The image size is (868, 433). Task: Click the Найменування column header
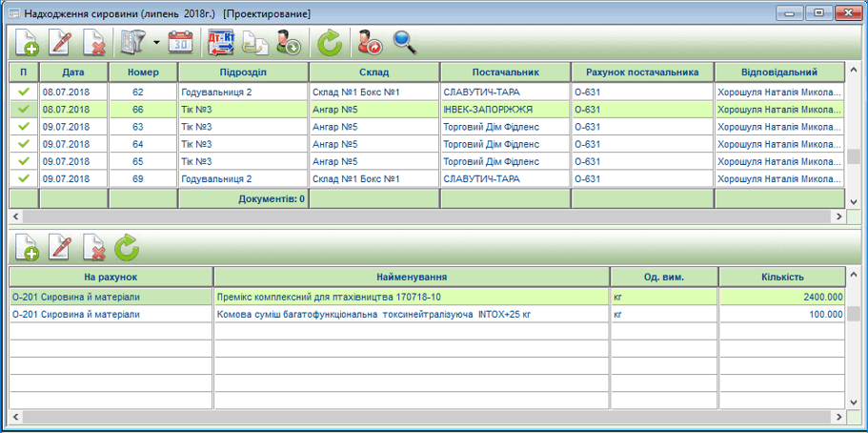[x=412, y=277]
